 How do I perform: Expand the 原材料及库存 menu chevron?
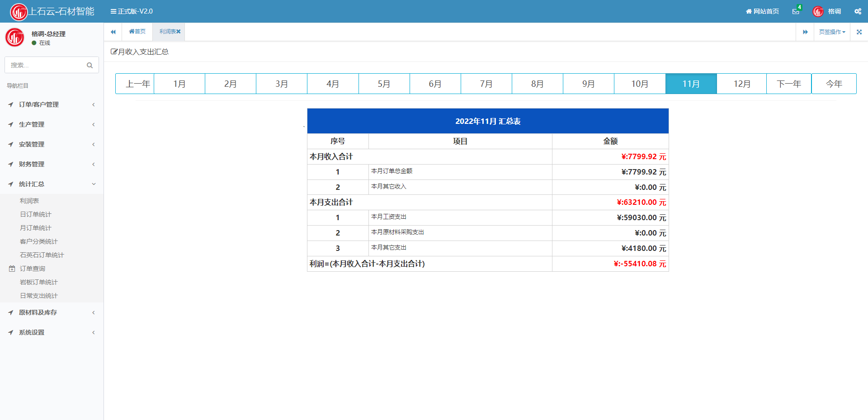[94, 312]
